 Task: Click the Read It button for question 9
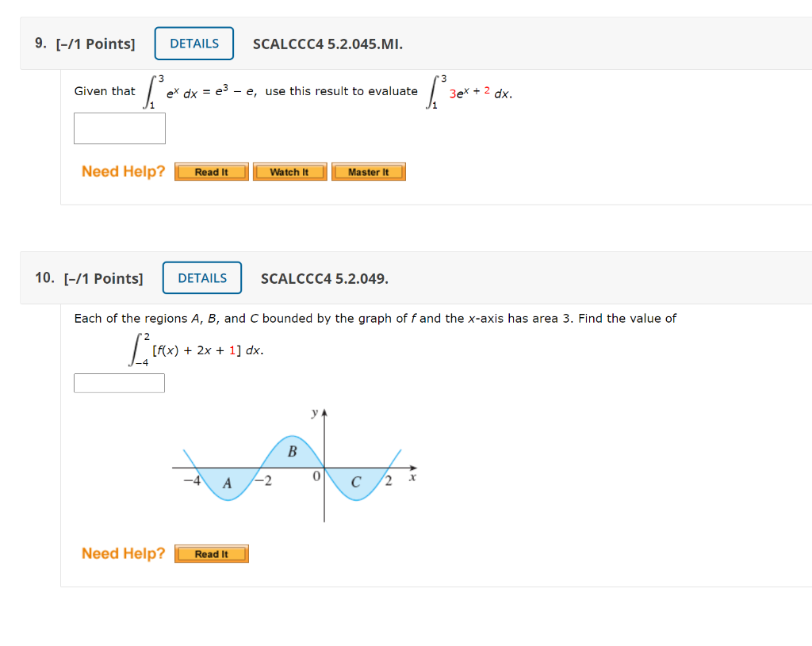(211, 171)
